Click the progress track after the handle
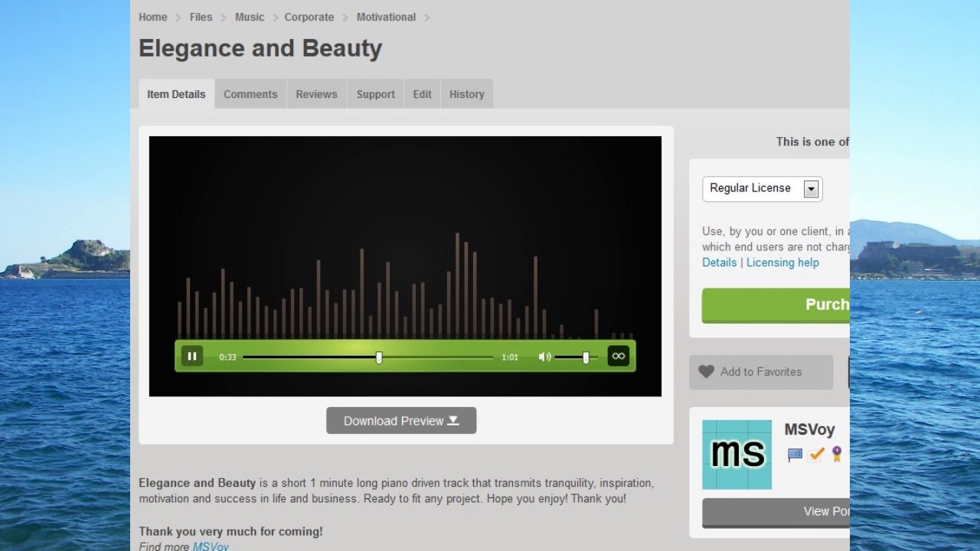The image size is (980, 551). tap(438, 357)
